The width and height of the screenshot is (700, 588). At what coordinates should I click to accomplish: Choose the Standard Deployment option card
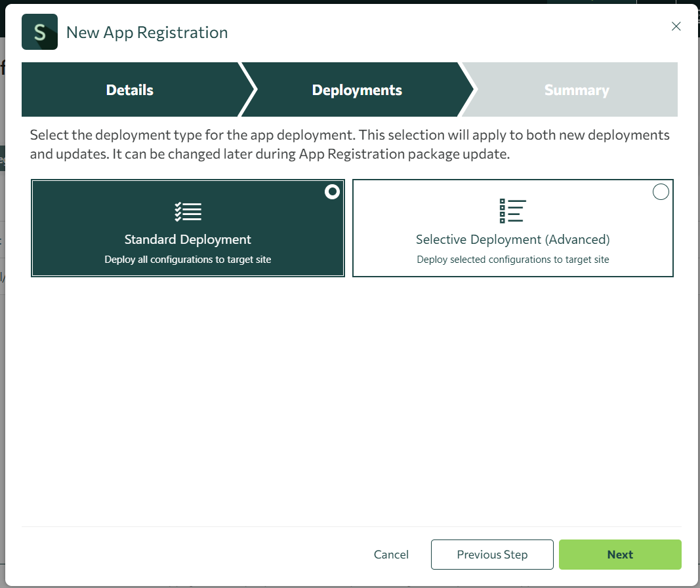tap(188, 228)
